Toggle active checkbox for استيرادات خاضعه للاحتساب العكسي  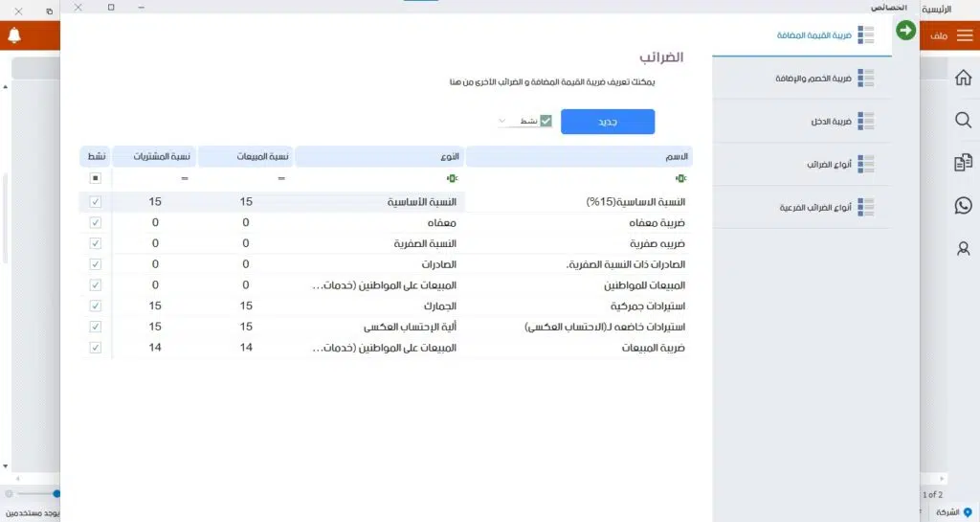[95, 327]
